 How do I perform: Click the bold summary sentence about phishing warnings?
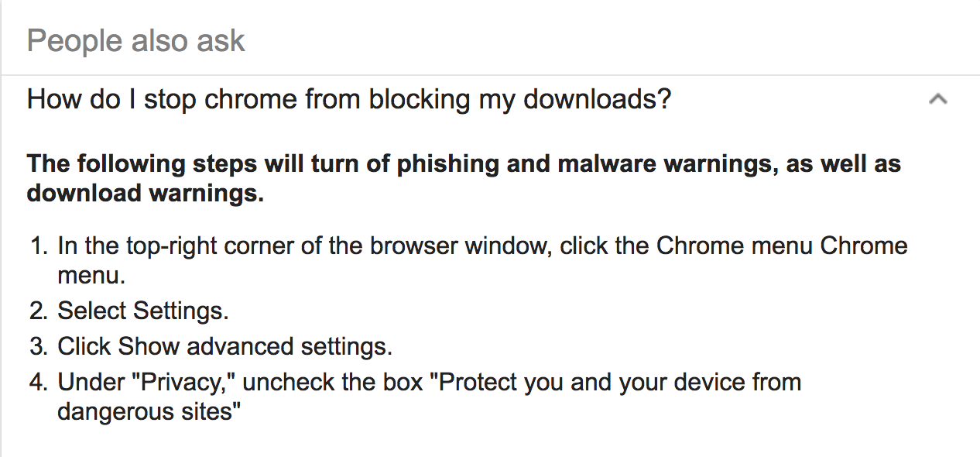pyautogui.click(x=464, y=179)
